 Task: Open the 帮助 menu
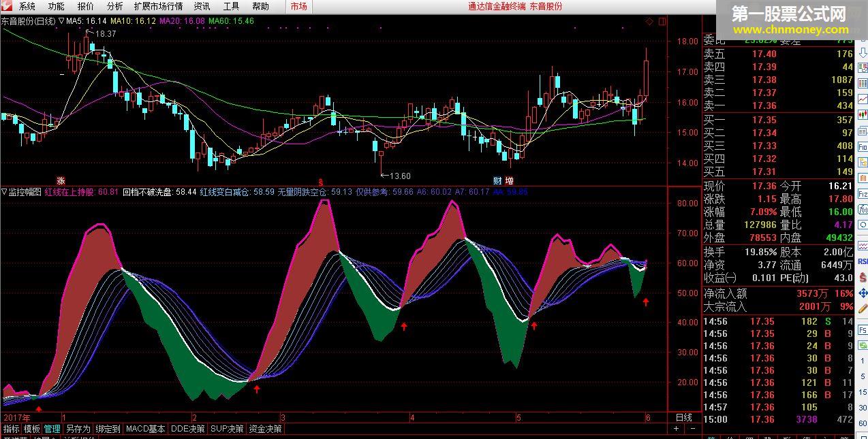point(260,6)
